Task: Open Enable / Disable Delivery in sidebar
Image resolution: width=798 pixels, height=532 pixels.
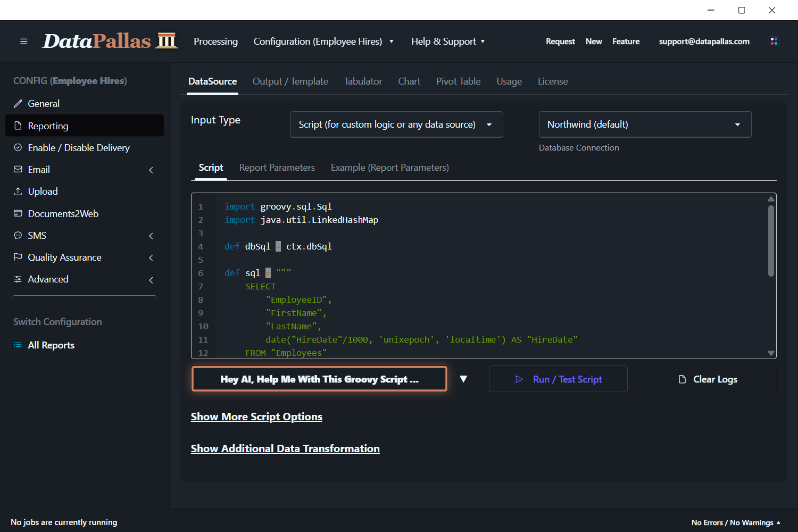Action: coord(85,147)
